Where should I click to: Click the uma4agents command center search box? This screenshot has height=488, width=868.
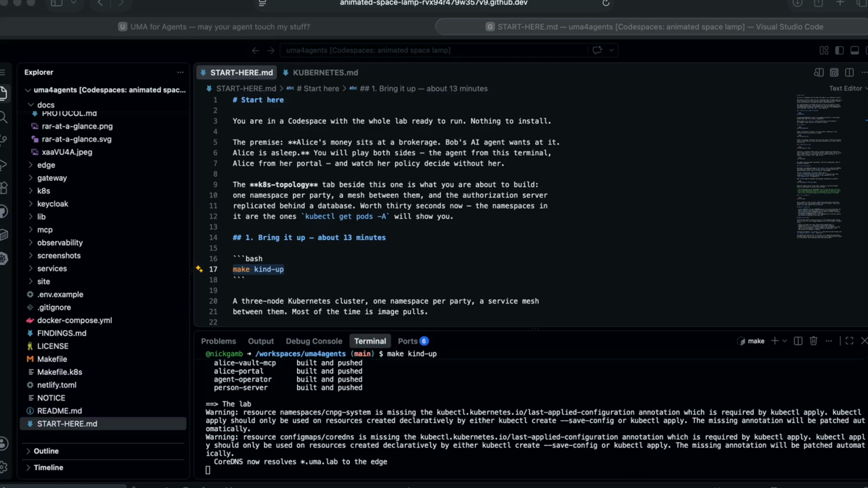pos(434,50)
